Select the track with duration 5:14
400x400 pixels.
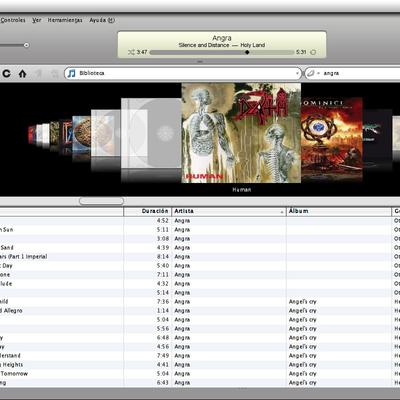(x=200, y=293)
